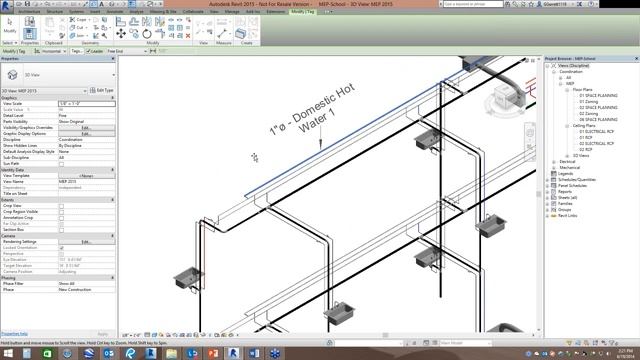Toggle the Far Clip Active checkbox
This screenshot has width=640, height=360.
click(x=62, y=224)
